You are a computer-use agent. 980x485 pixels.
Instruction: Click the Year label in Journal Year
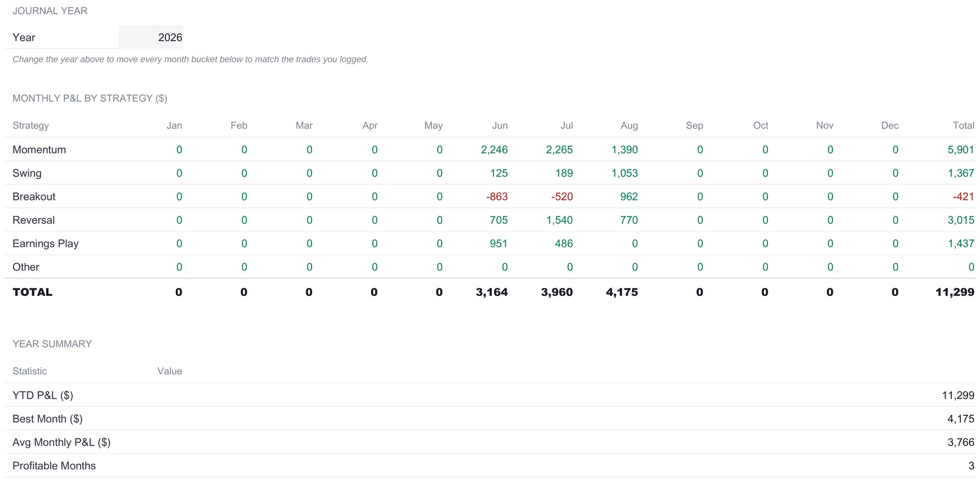24,37
